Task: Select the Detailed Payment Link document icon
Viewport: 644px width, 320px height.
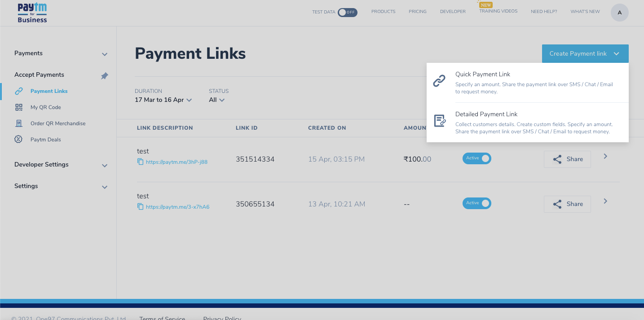Action: [x=439, y=120]
